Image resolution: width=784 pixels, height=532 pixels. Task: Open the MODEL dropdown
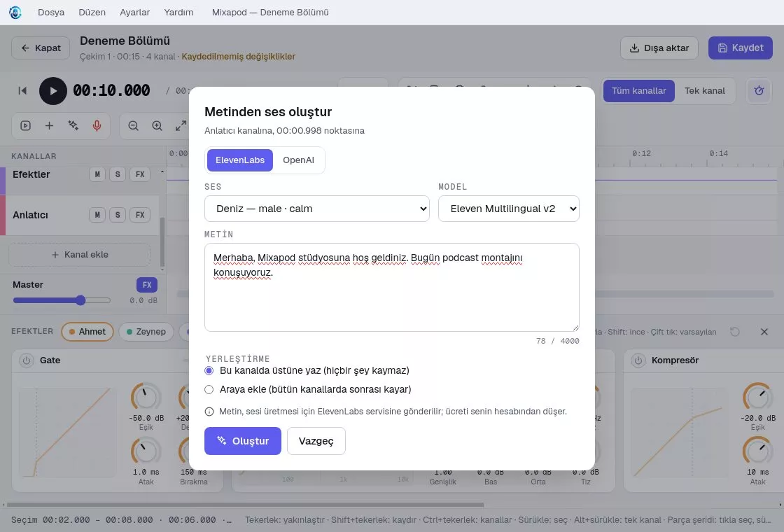click(x=508, y=209)
